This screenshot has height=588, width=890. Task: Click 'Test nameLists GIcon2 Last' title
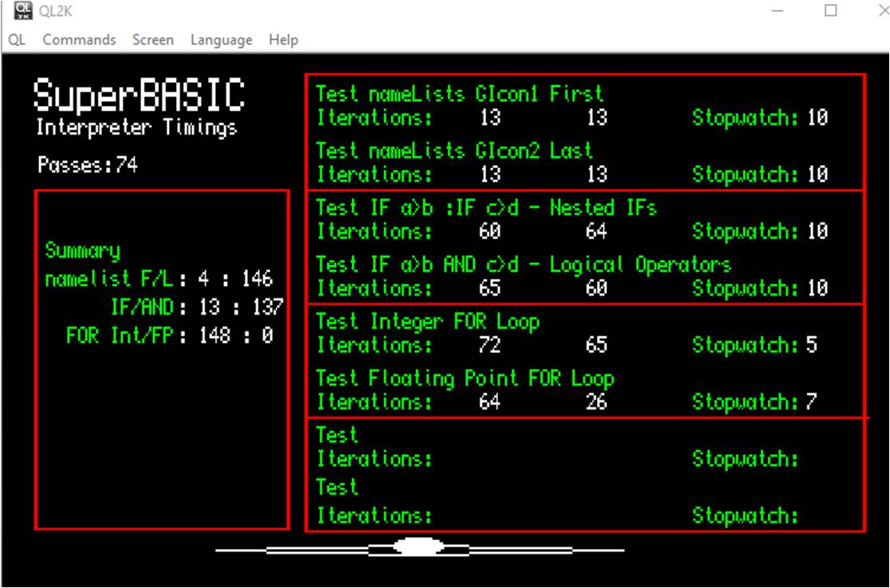pyautogui.click(x=454, y=151)
